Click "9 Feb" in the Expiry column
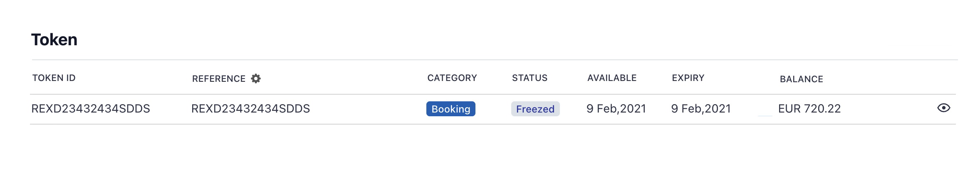Viewport: 980px width, 169px height. pyautogui.click(x=686, y=109)
